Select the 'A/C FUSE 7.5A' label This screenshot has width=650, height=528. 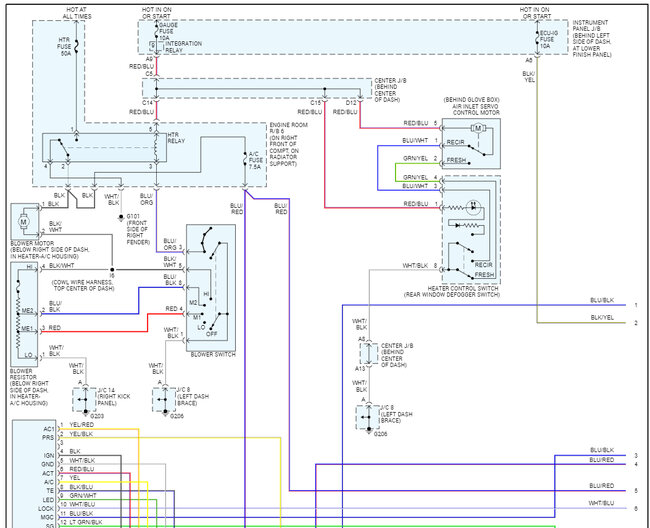(x=255, y=160)
